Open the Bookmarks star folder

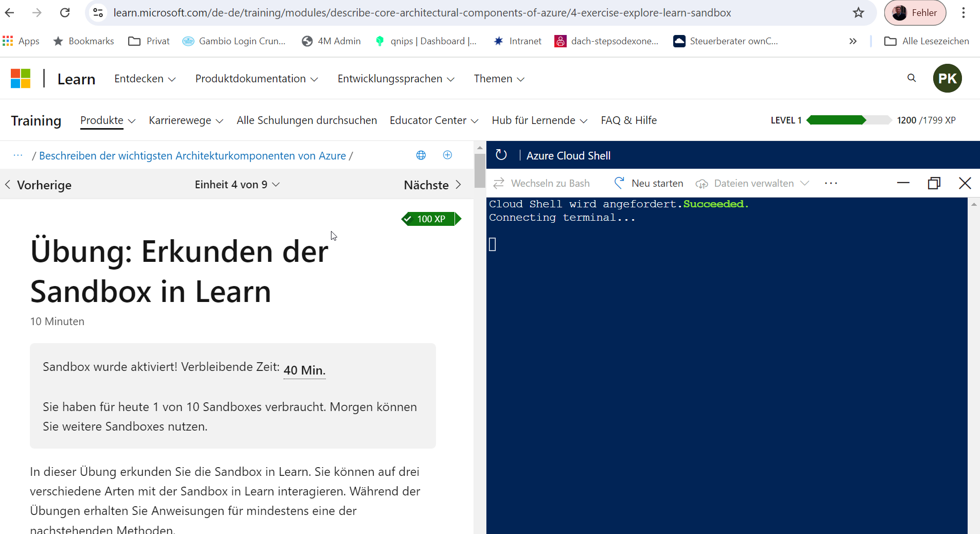(83, 41)
